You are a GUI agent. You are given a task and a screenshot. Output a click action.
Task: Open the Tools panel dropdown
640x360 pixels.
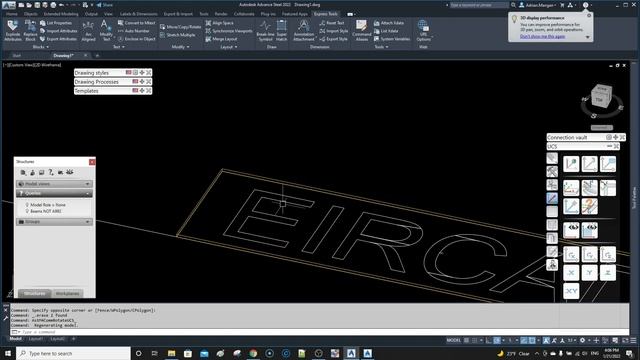[x=381, y=47]
